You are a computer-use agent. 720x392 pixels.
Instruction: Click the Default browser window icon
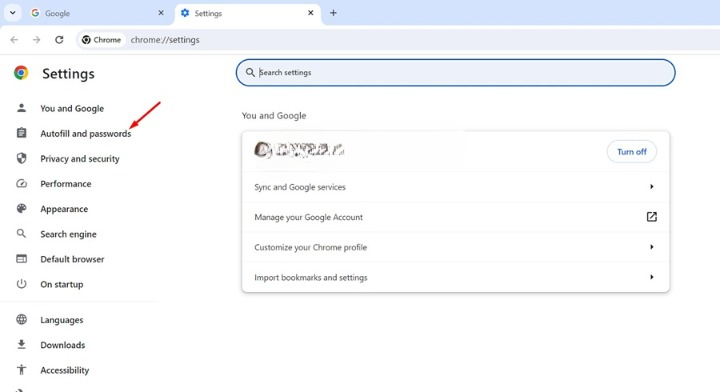pyautogui.click(x=21, y=259)
